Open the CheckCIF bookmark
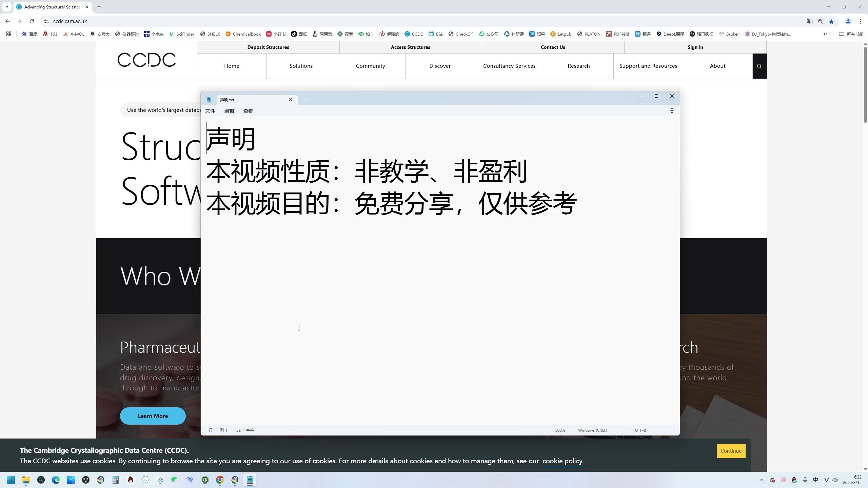This screenshot has height=488, width=868. tap(461, 34)
